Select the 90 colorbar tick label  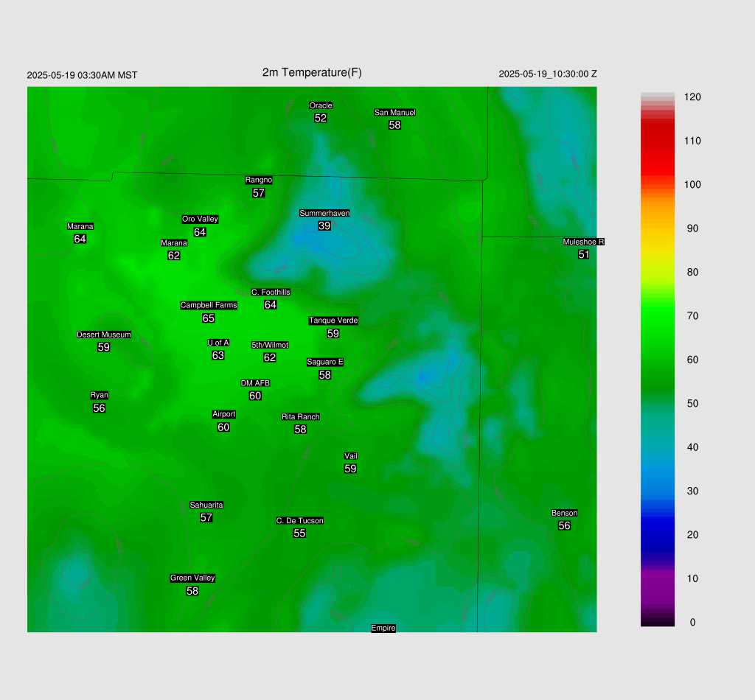pos(692,228)
